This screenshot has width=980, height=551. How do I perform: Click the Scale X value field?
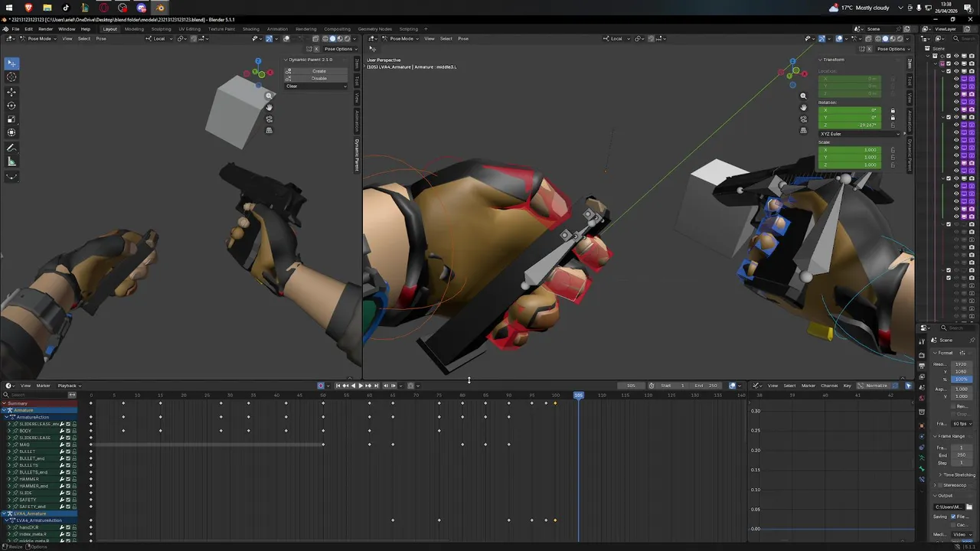[850, 150]
